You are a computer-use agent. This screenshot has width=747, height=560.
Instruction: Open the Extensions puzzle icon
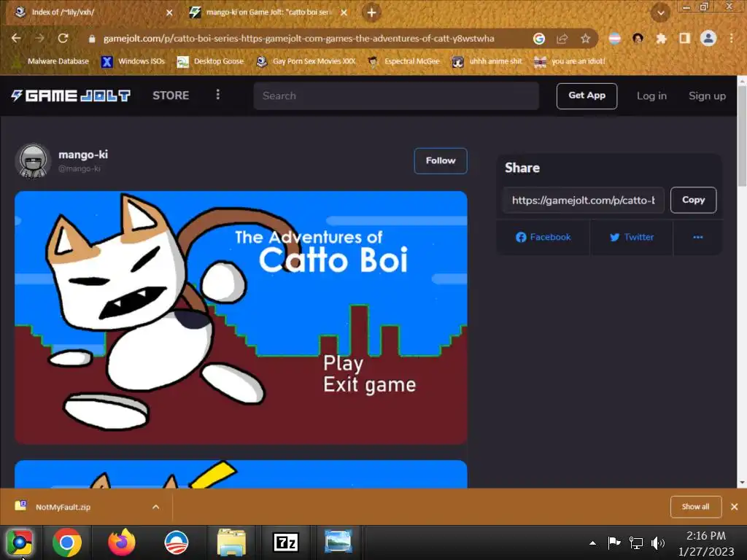pos(661,39)
